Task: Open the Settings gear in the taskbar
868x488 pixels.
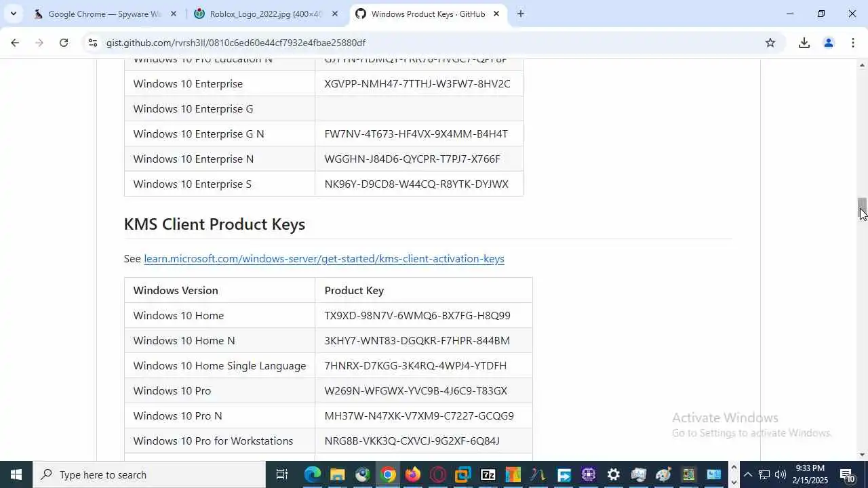Action: [x=614, y=474]
